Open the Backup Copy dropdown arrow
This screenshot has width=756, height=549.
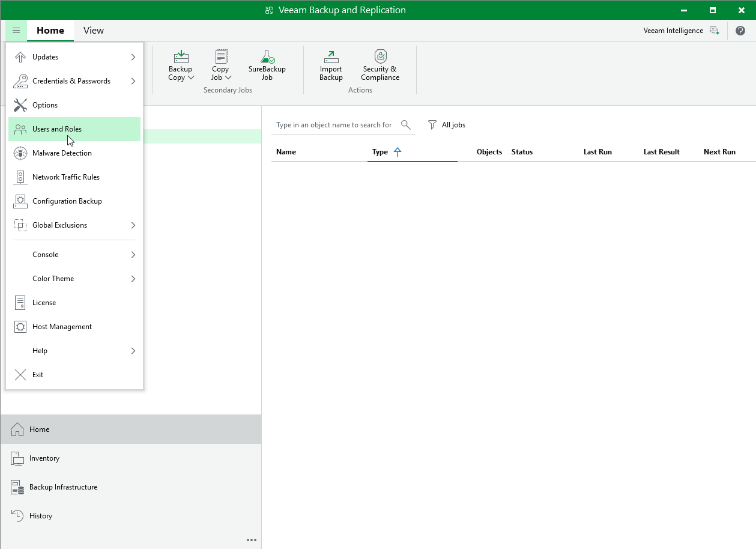coord(191,78)
